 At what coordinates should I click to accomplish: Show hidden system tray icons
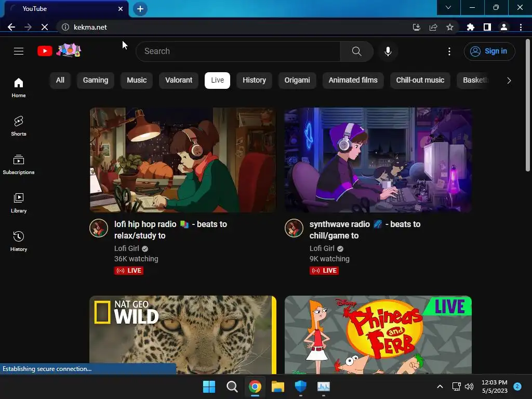tap(440, 387)
